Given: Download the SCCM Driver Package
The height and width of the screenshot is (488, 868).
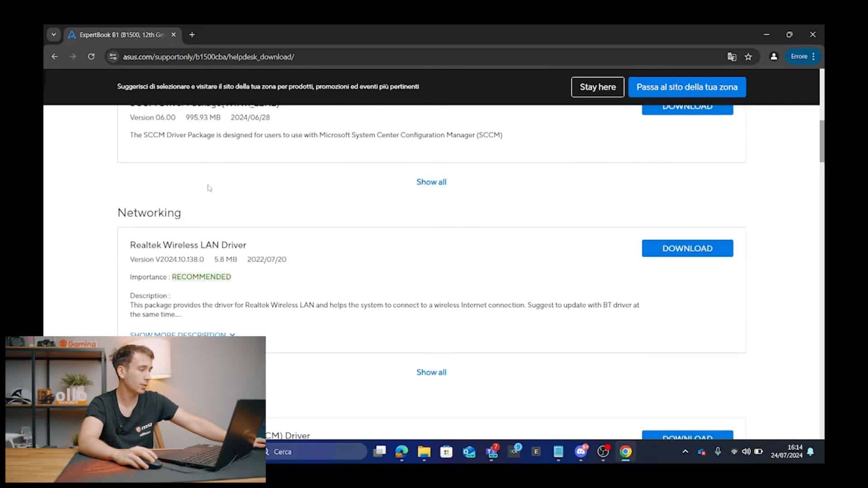Looking at the screenshot, I should (687, 109).
